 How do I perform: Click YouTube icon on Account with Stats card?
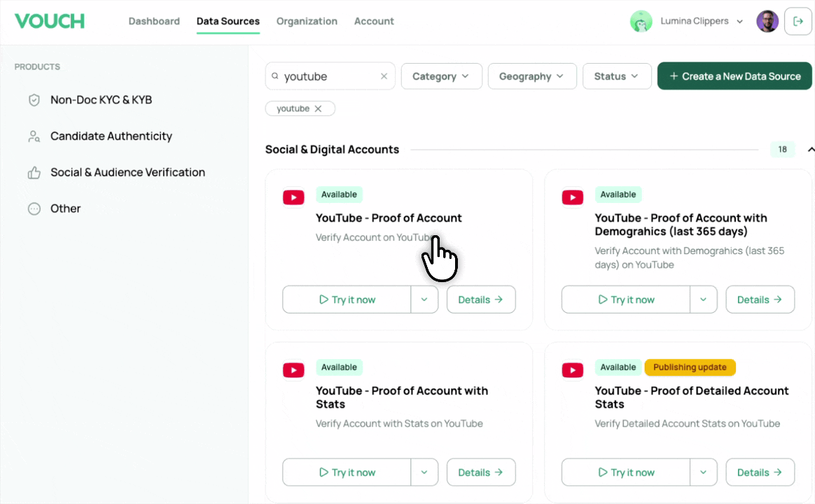[x=293, y=370]
